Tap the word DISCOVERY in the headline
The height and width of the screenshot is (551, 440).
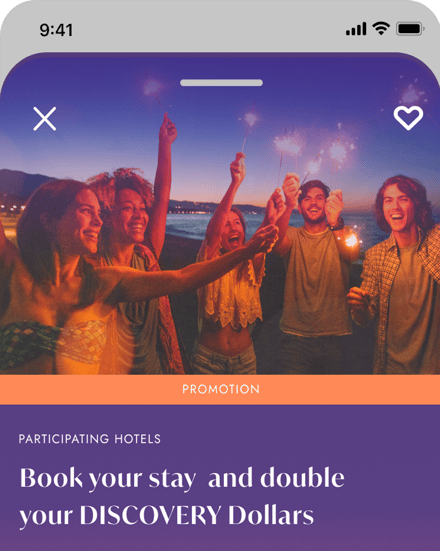click(x=150, y=515)
